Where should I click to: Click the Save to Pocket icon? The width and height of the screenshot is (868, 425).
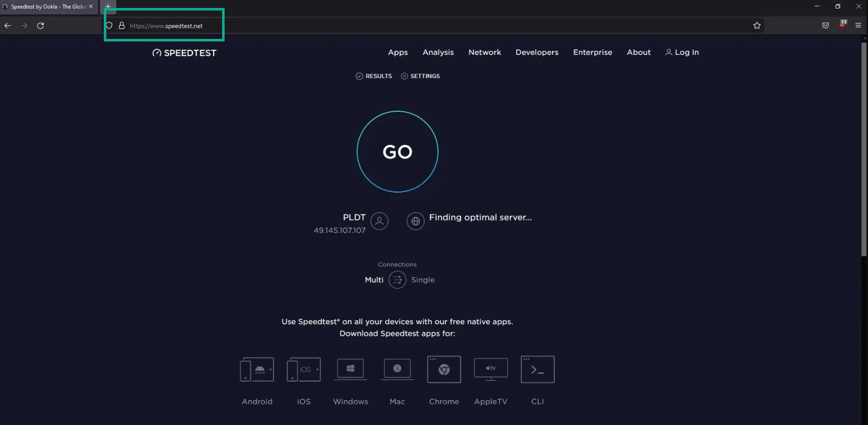[x=826, y=25]
